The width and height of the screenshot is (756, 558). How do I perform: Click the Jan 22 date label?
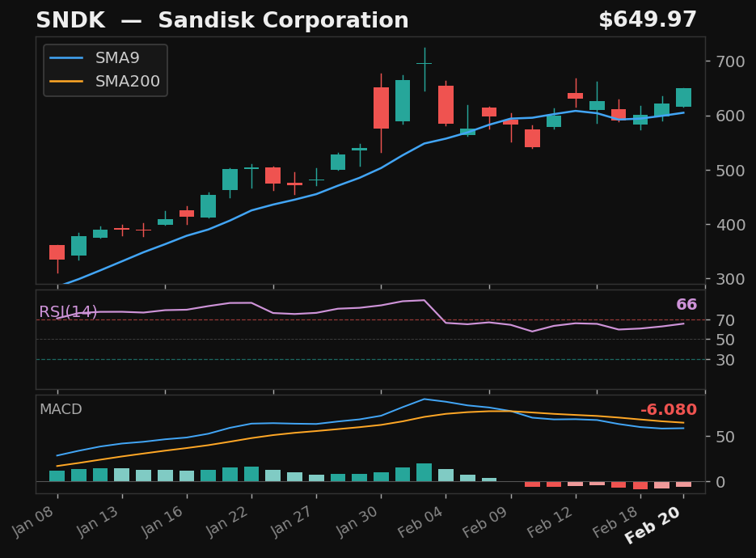click(x=227, y=521)
